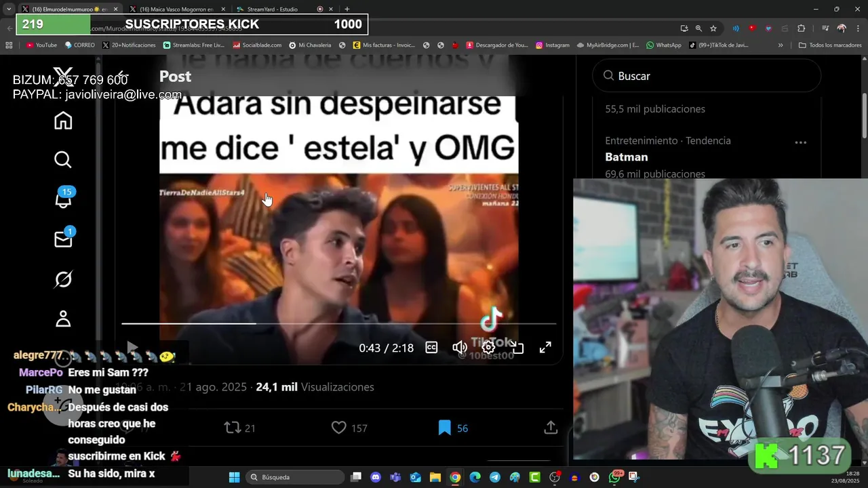
Task: Toggle closed captions on the video
Action: tap(431, 348)
